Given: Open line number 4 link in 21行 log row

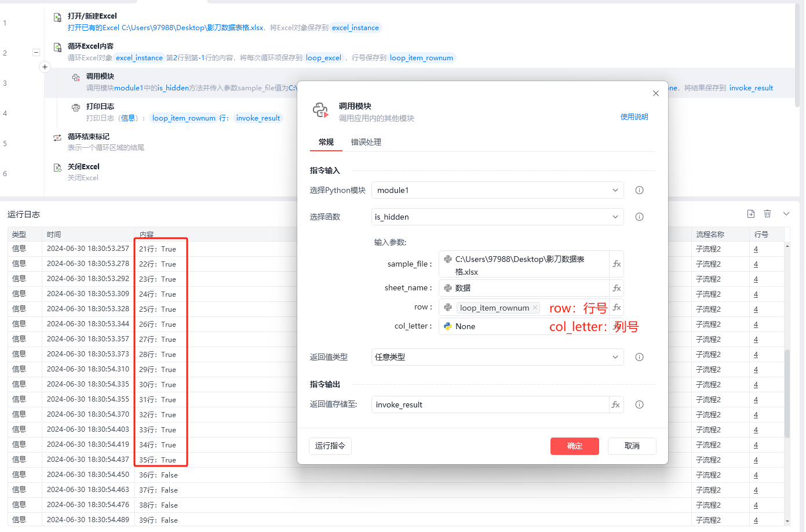Looking at the screenshot, I should pyautogui.click(x=756, y=249).
